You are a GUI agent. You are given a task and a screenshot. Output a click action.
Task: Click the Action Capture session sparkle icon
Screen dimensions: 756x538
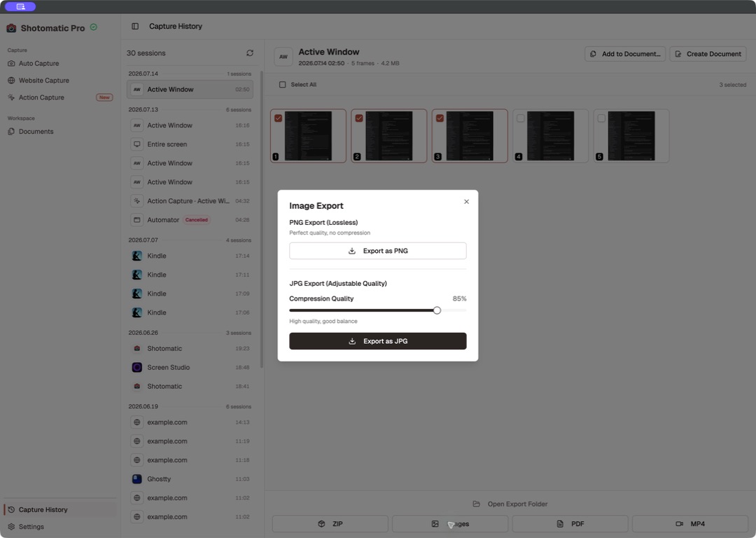pos(137,201)
